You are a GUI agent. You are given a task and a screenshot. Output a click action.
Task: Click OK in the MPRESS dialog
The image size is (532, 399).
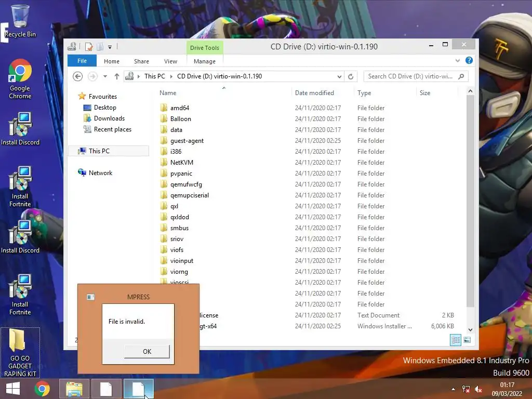click(x=147, y=352)
